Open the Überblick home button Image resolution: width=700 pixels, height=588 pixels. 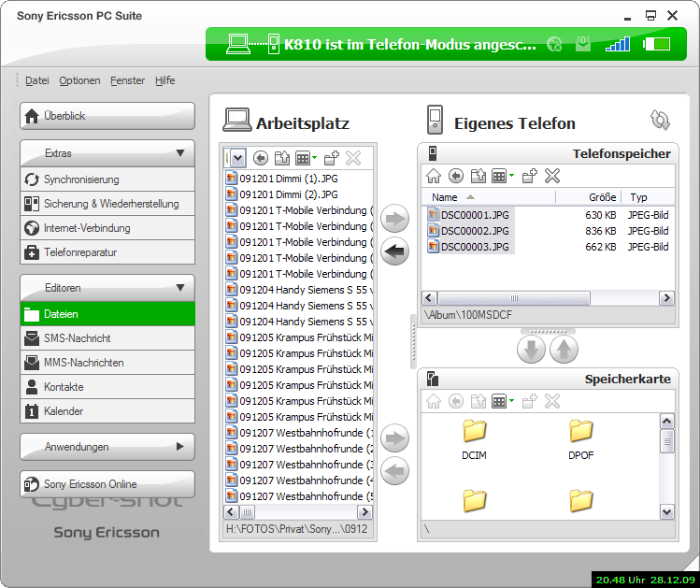107,116
